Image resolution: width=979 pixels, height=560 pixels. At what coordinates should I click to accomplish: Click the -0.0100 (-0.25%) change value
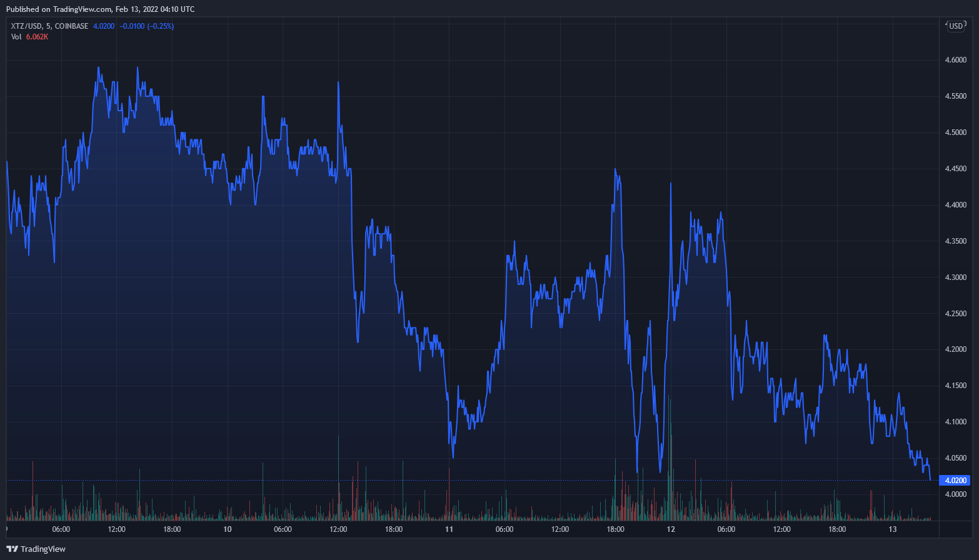click(147, 26)
